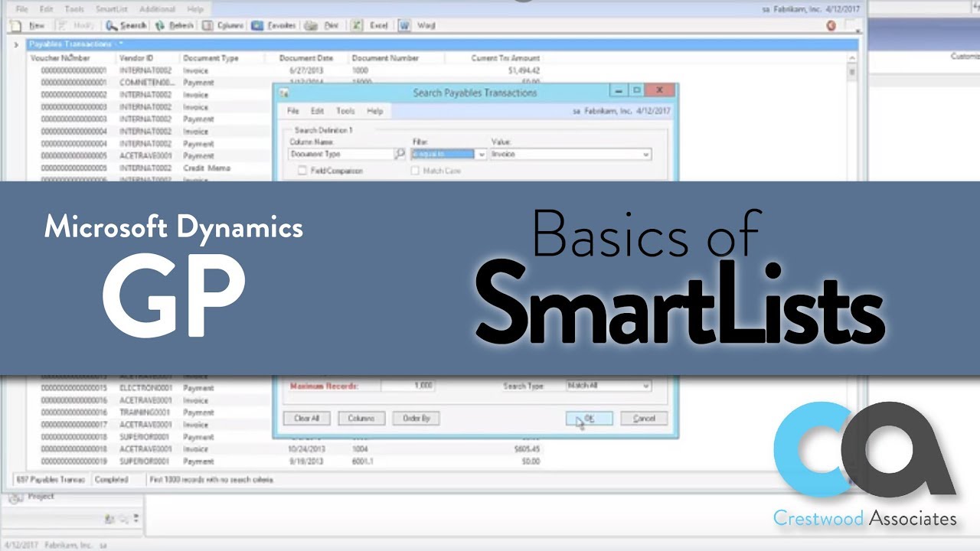
Task: Click the Search Payables Transactions dialog title icon
Action: [284, 93]
